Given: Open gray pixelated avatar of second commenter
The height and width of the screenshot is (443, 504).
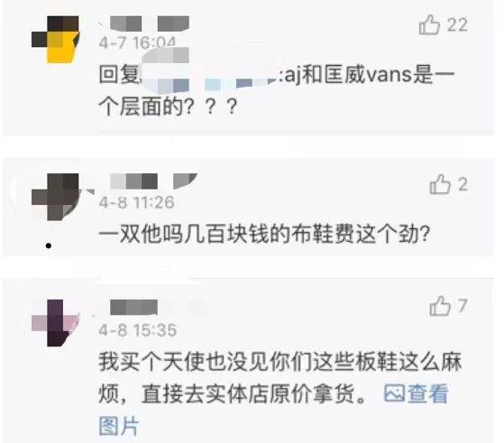Looking at the screenshot, I should (x=55, y=197).
